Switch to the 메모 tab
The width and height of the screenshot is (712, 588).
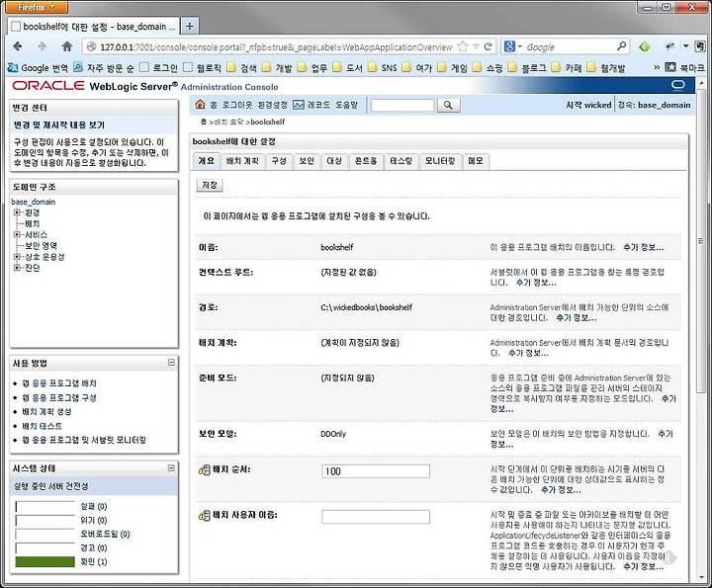[x=476, y=161]
